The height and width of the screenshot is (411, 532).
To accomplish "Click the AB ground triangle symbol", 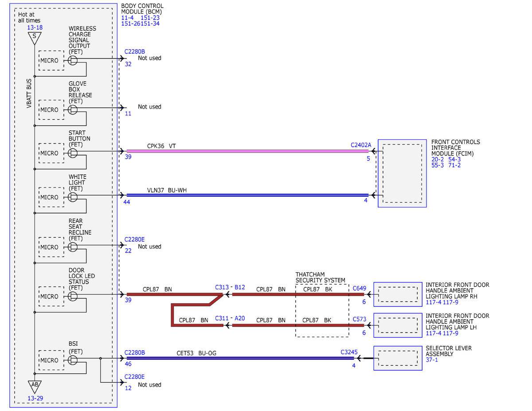I will [x=35, y=387].
